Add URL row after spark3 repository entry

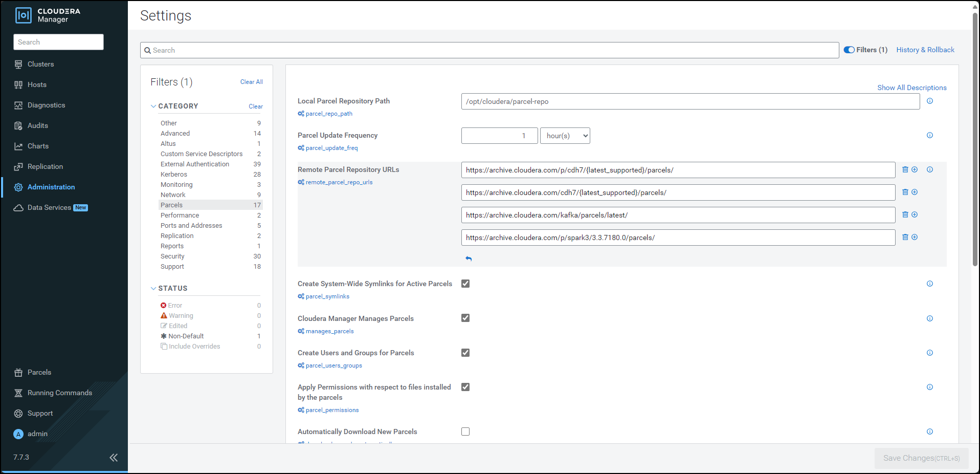[x=915, y=237]
